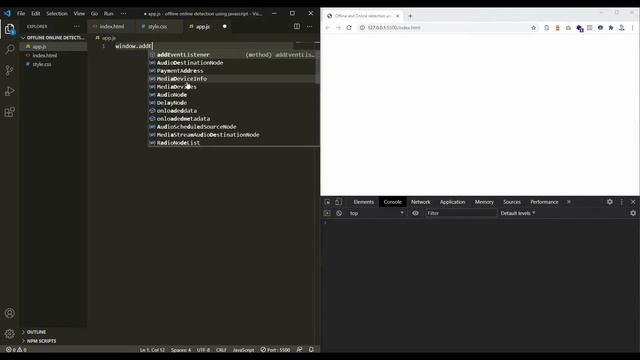Open the Selection menu
Screen dimensions: 640x360
57,13
